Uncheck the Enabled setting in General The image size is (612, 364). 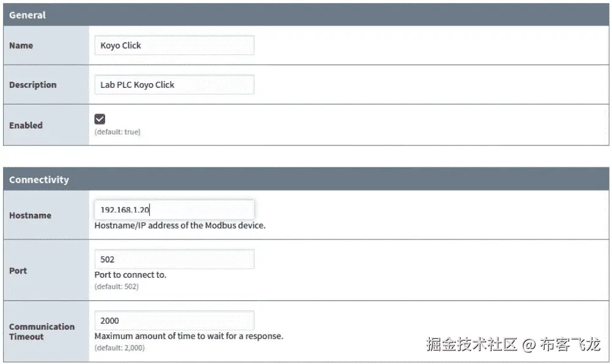[x=100, y=118]
